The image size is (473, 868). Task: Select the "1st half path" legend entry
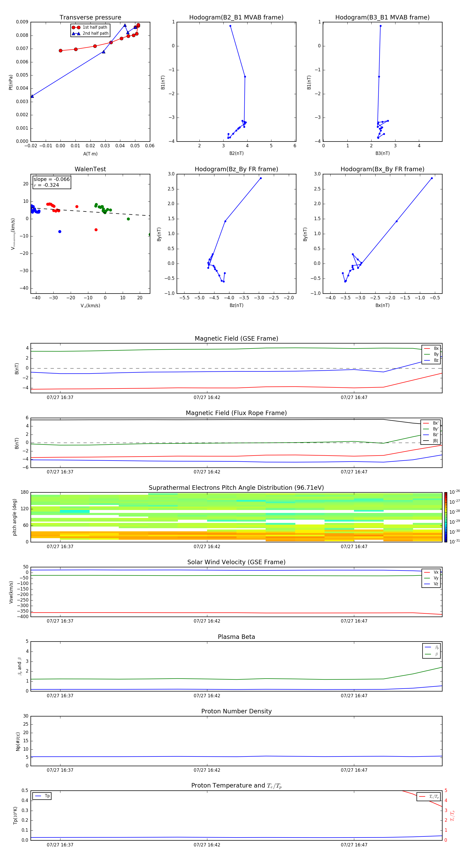(x=90, y=27)
